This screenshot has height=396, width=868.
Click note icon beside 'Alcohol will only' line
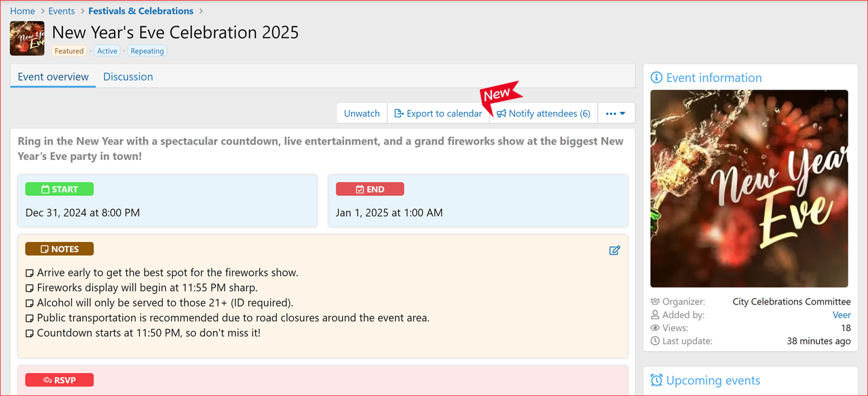tap(30, 303)
